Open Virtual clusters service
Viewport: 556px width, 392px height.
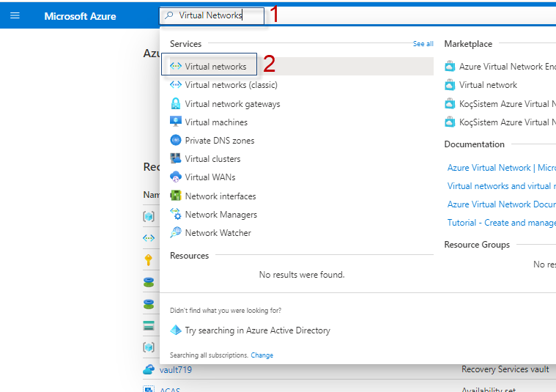pos(212,159)
